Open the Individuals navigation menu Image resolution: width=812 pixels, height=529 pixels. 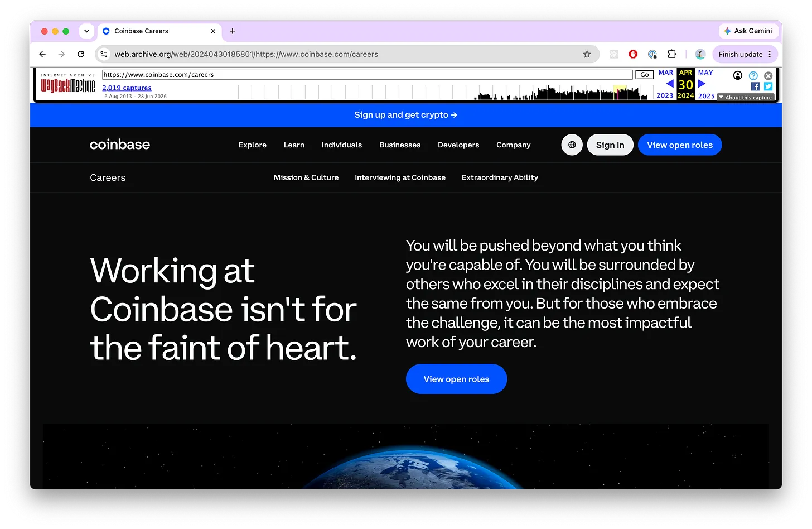(x=342, y=145)
